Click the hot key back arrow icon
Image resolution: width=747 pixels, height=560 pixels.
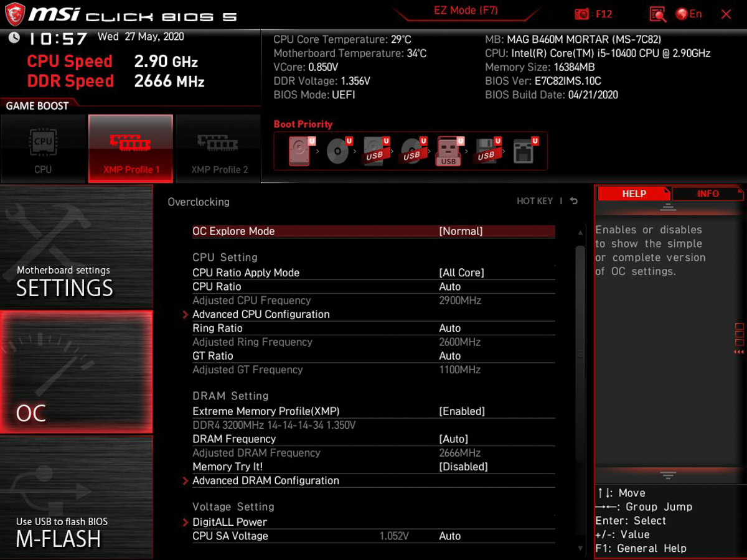(574, 201)
